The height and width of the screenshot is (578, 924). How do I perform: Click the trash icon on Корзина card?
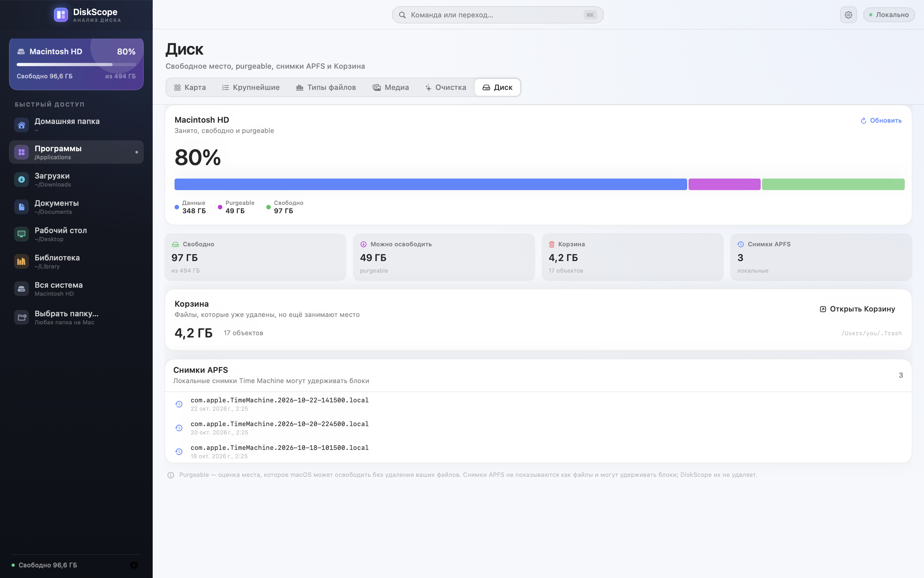tap(551, 244)
